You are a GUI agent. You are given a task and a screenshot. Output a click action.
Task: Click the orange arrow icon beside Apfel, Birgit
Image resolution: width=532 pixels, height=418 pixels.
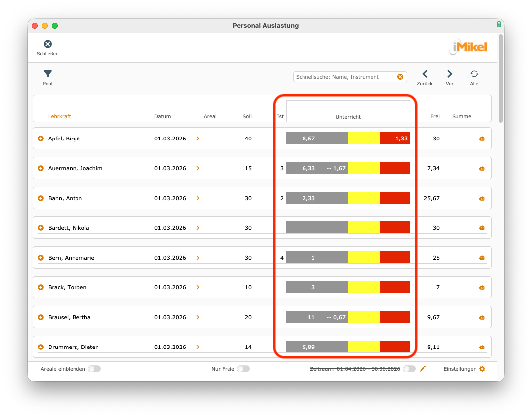(41, 139)
